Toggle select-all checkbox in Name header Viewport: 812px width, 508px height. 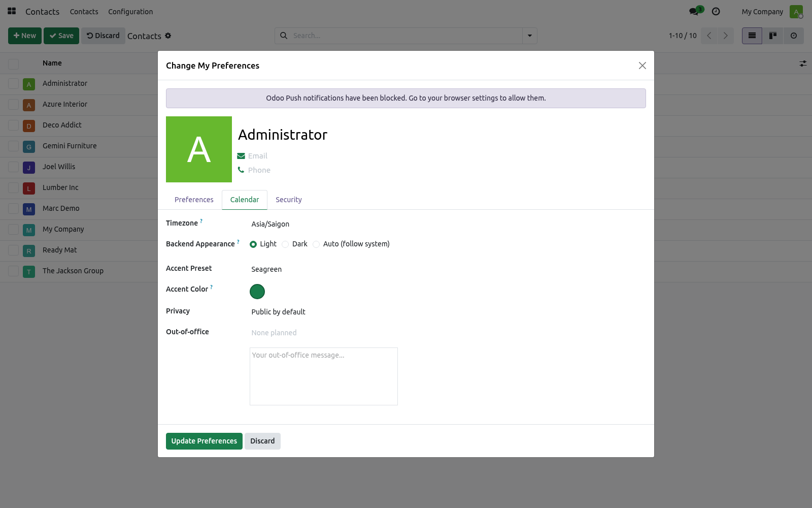point(14,64)
